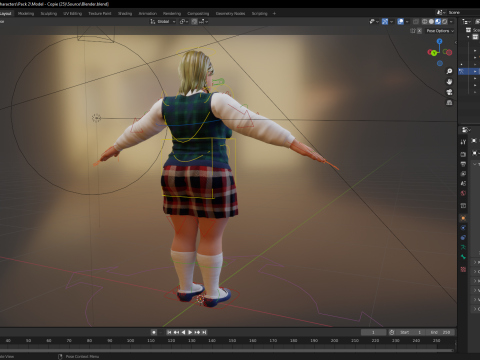Screen dimensions: 480x360
Task: Select material preview viewport shading
Action: (x=438, y=22)
